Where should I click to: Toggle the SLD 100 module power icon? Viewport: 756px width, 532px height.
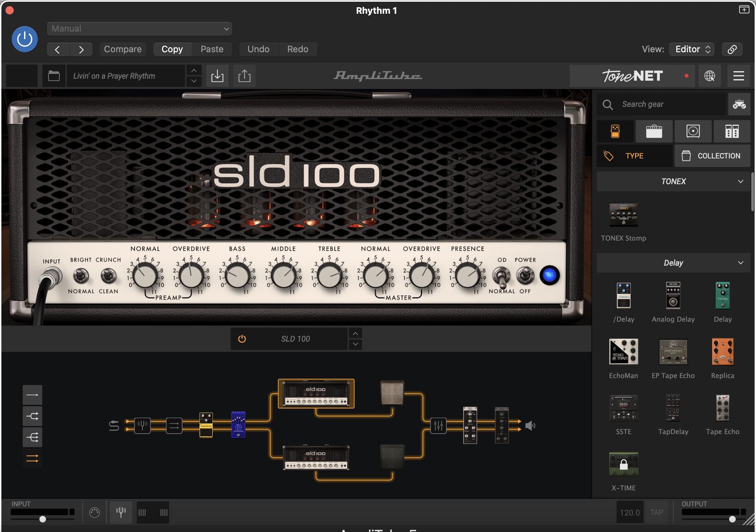click(x=242, y=339)
